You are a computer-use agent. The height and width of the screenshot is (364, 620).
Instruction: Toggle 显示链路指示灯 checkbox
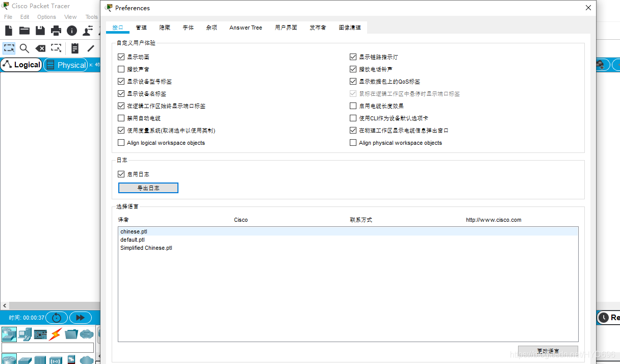[x=353, y=57]
